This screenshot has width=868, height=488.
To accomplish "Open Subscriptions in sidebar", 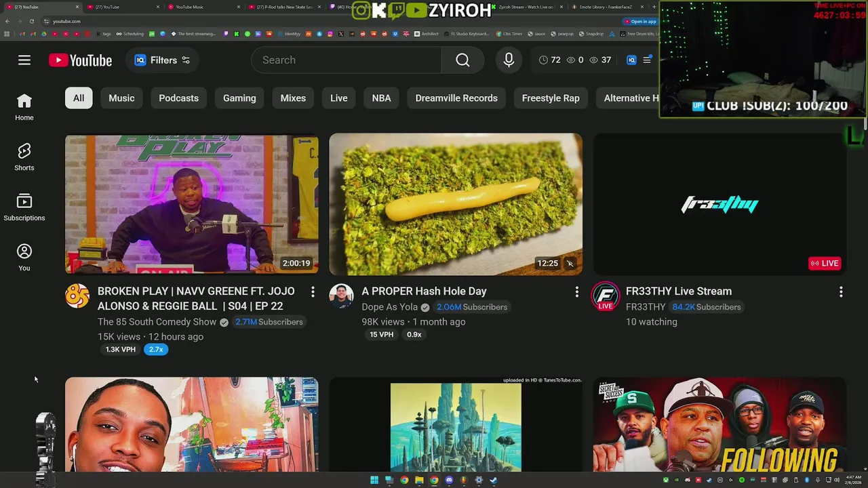I will point(24,207).
